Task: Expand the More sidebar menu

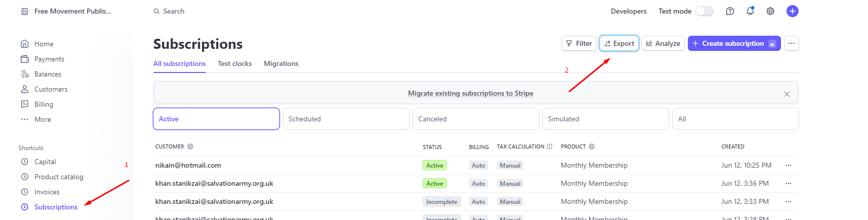Action: [42, 119]
